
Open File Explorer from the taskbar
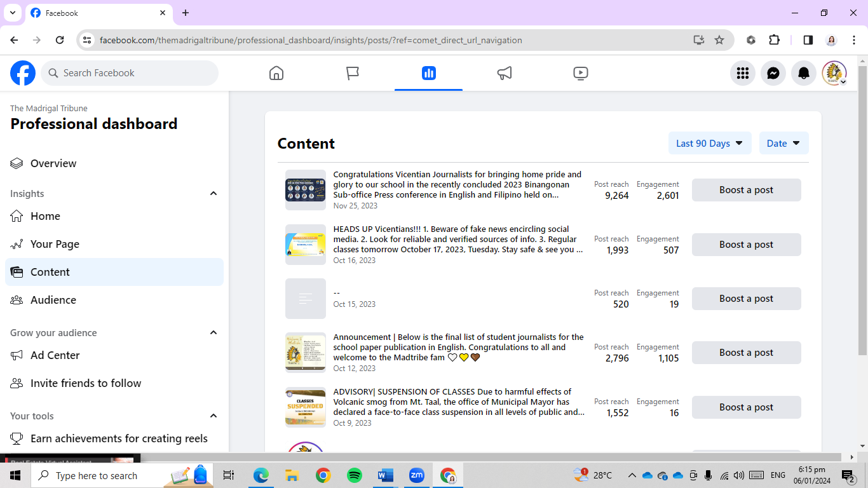click(292, 475)
